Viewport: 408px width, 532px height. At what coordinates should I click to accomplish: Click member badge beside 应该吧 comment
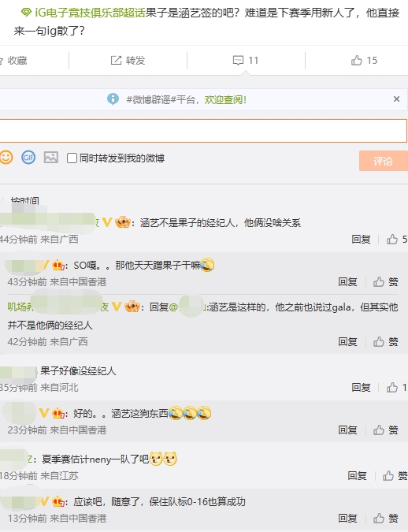[58, 502]
